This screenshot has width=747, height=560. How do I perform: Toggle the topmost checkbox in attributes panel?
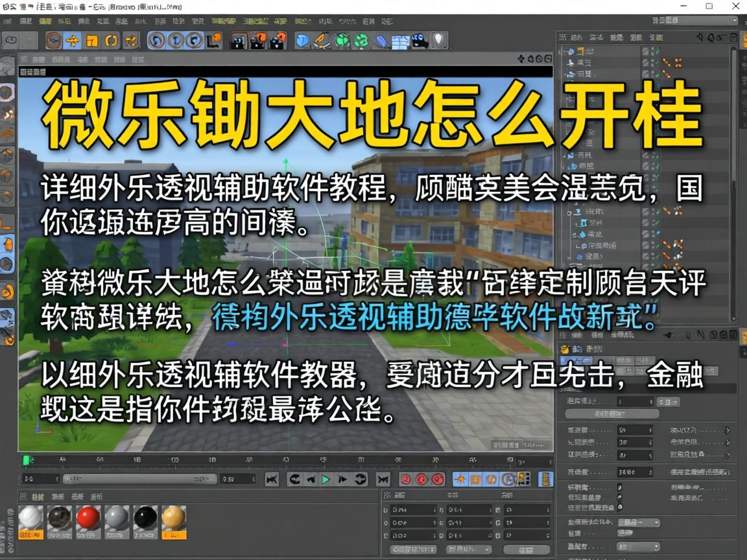tap(620, 487)
